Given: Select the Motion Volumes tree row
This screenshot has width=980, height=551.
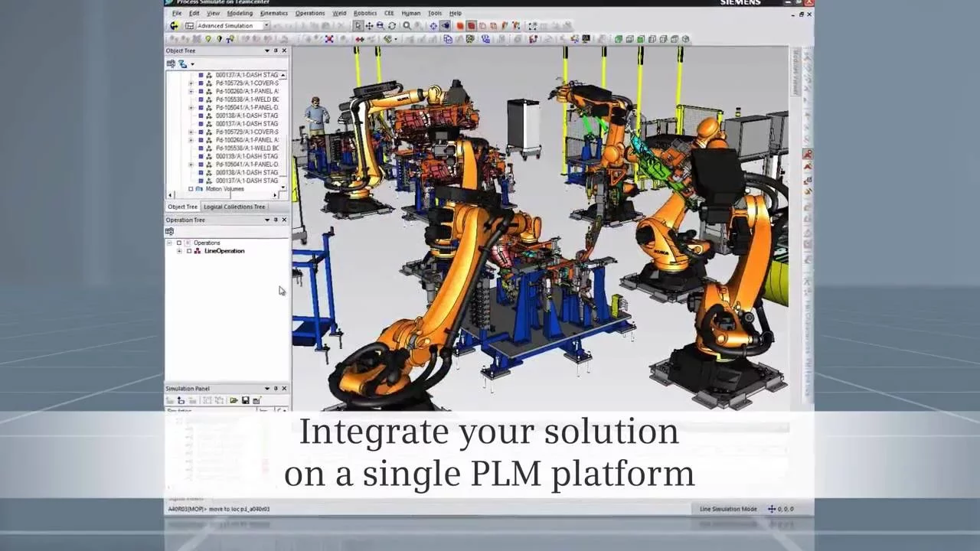Looking at the screenshot, I should 224,189.
